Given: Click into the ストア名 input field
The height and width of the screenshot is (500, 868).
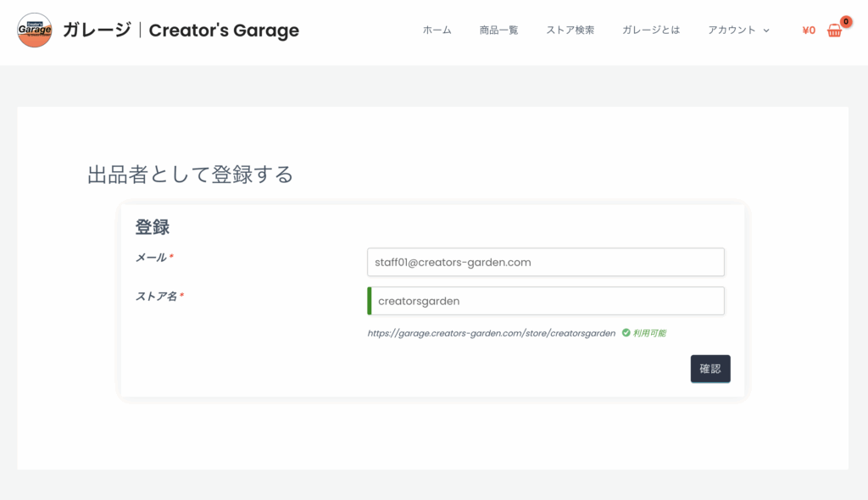Looking at the screenshot, I should (545, 301).
